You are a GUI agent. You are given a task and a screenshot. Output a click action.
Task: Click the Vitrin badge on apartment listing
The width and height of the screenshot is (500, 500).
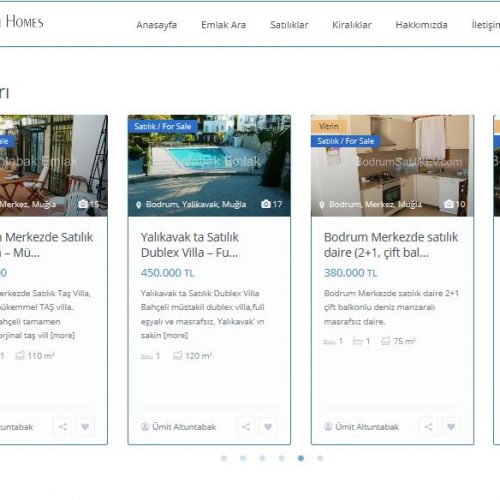tap(328, 126)
